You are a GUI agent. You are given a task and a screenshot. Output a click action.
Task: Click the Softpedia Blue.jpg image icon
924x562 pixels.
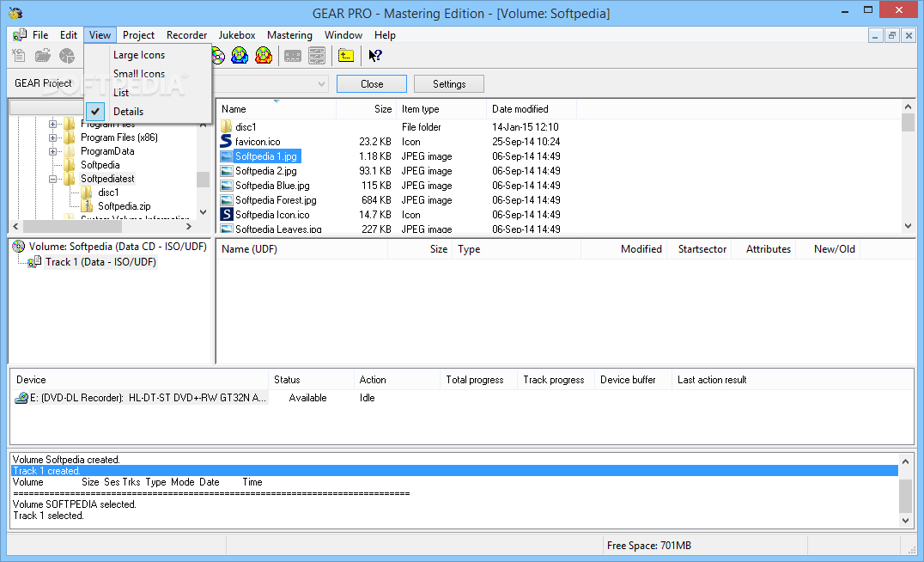[227, 186]
